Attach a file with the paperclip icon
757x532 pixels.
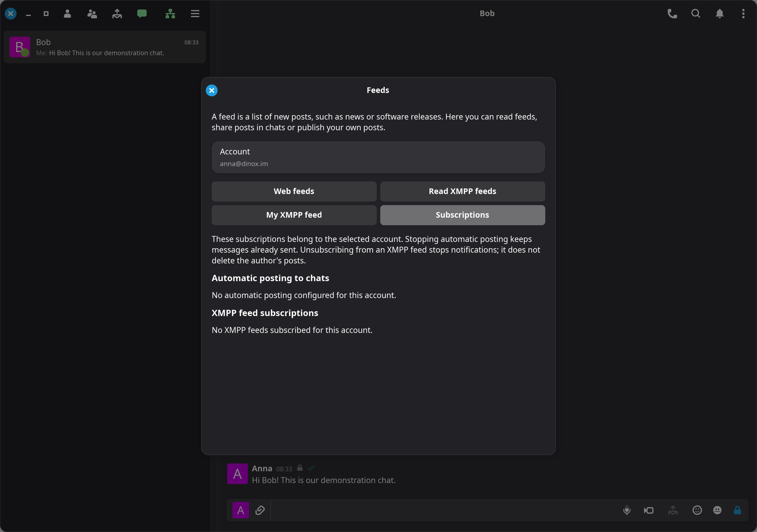260,510
